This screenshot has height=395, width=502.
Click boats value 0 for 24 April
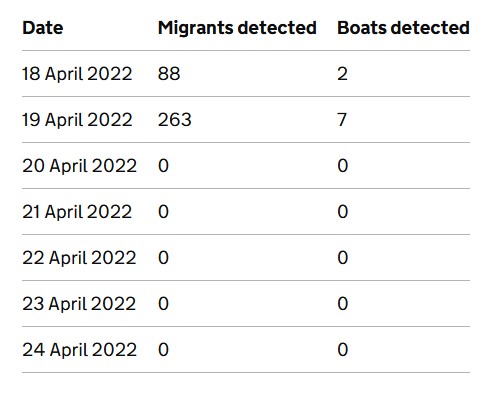pos(343,350)
